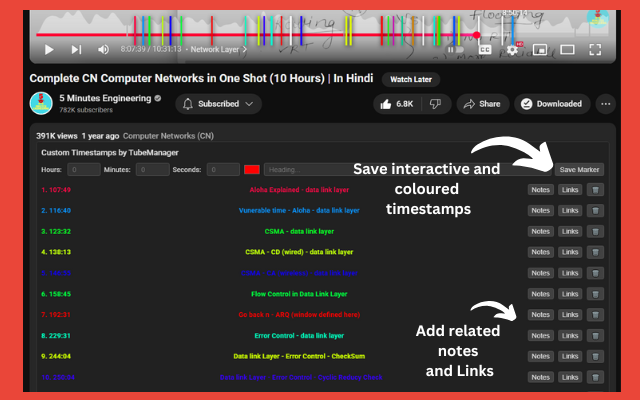Open 5 Minutes Engineering channel avatar
The image size is (640, 400).
click(41, 103)
